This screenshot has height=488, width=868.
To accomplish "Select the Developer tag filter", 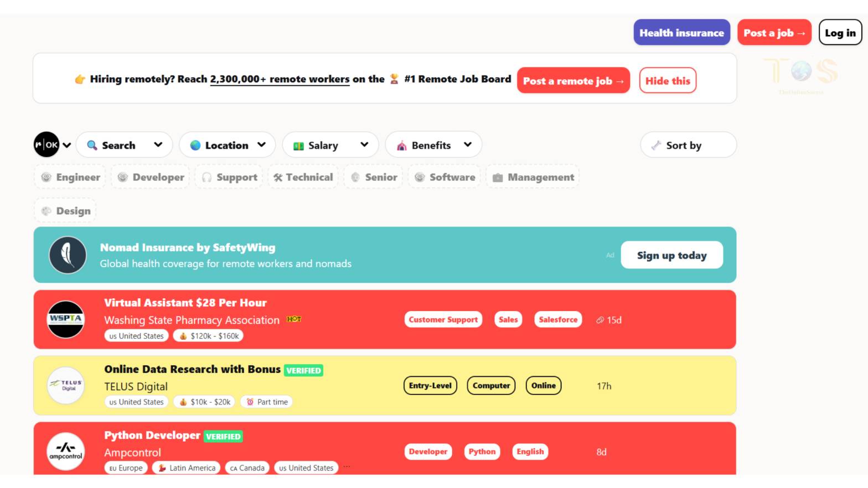I will 151,177.
